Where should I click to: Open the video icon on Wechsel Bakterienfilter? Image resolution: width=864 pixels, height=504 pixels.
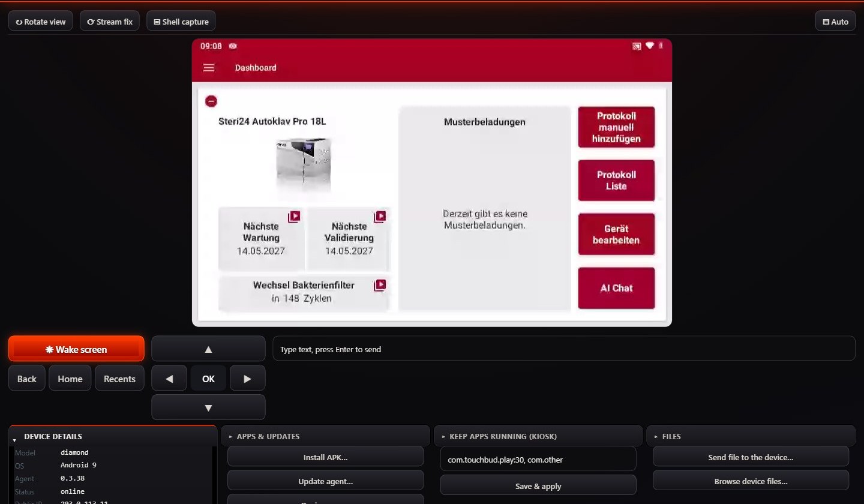tap(380, 285)
